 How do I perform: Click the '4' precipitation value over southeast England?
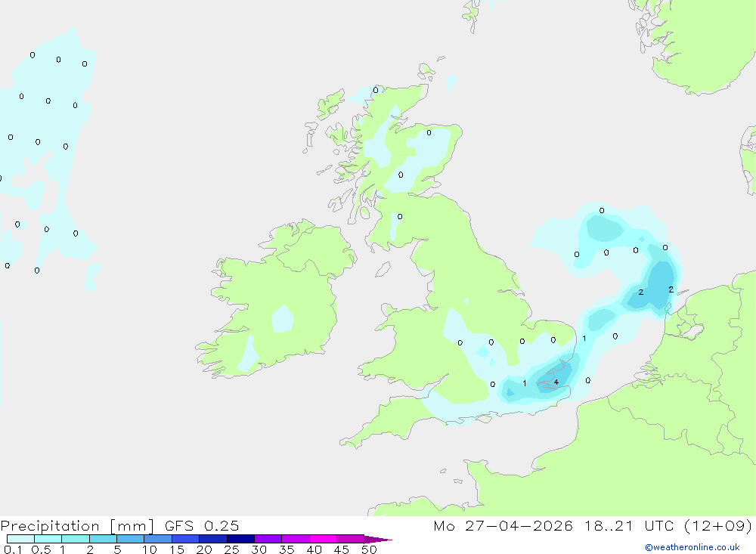pos(556,382)
